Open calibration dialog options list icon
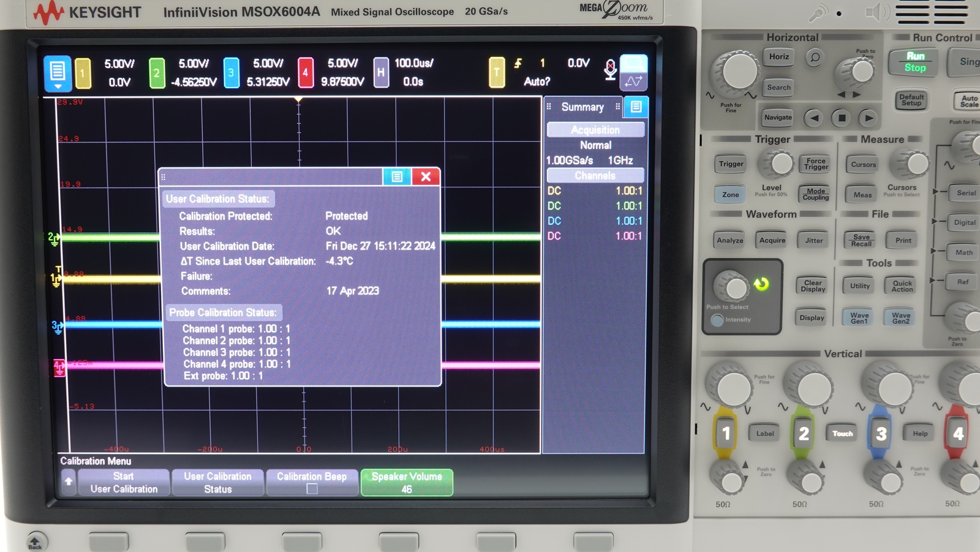This screenshot has width=980, height=552. tap(397, 176)
